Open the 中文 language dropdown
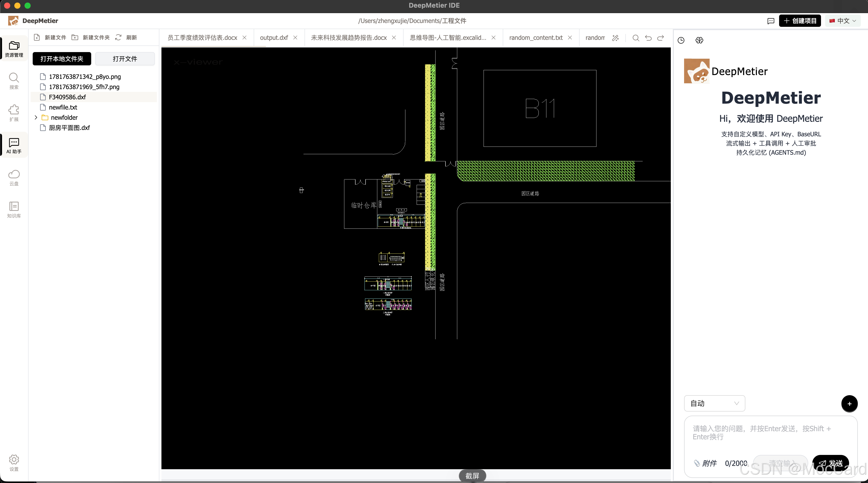This screenshot has width=868, height=483. 843,21
